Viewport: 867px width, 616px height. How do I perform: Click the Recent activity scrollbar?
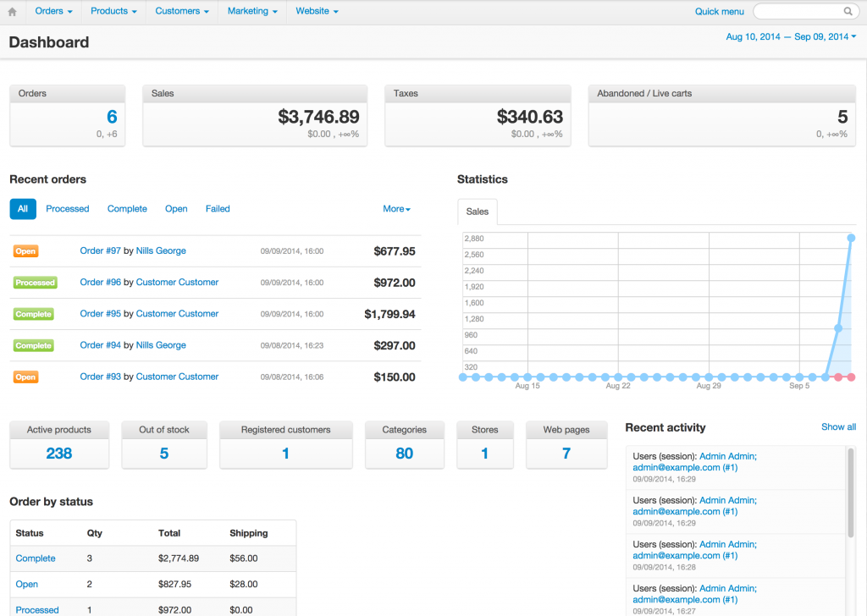click(x=850, y=492)
